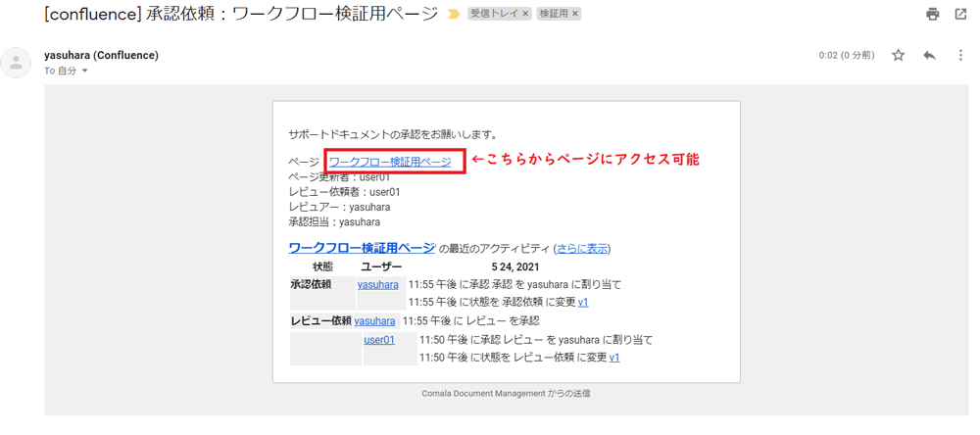Viewport: 980px width, 435px height.
Task: Star this email
Action: point(898,56)
